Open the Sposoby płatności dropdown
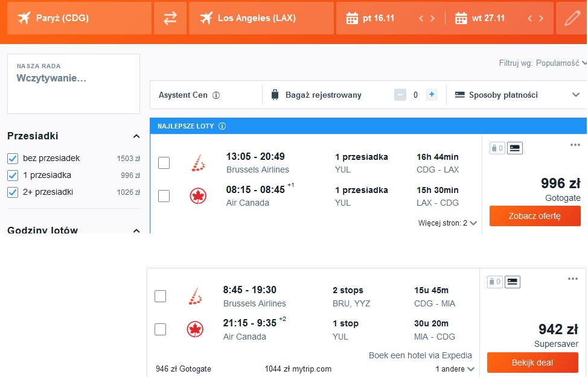 click(x=517, y=95)
